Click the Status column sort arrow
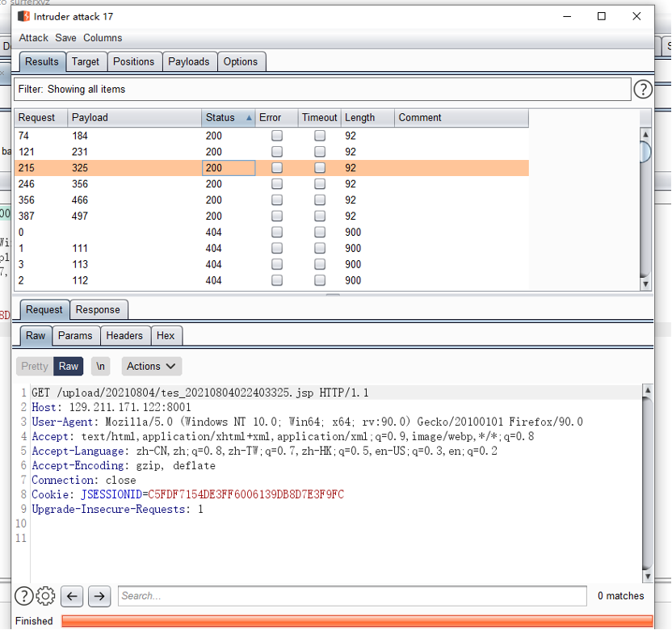 click(249, 118)
